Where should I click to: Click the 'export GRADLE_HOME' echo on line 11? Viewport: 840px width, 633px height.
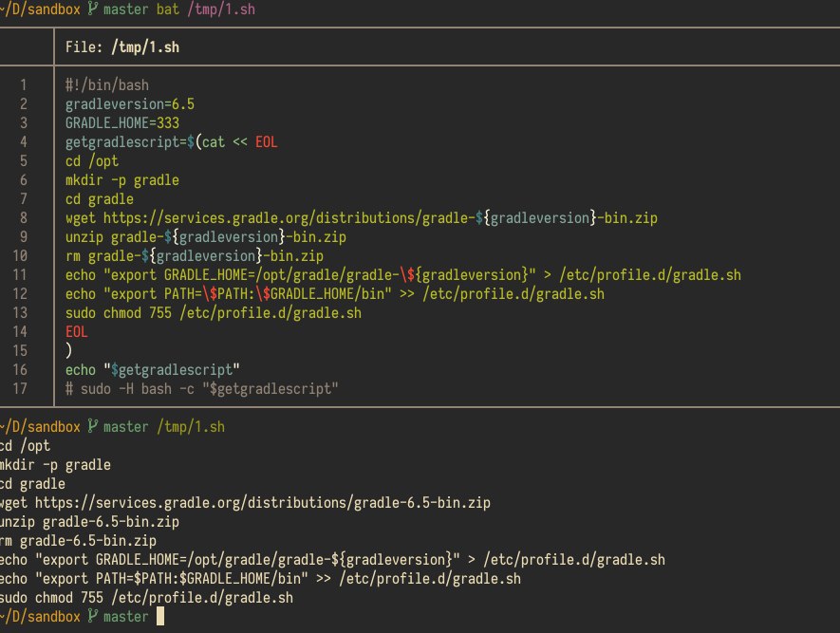click(403, 274)
